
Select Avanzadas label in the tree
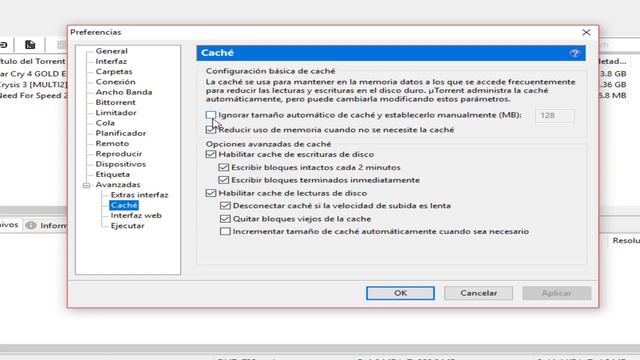click(118, 184)
